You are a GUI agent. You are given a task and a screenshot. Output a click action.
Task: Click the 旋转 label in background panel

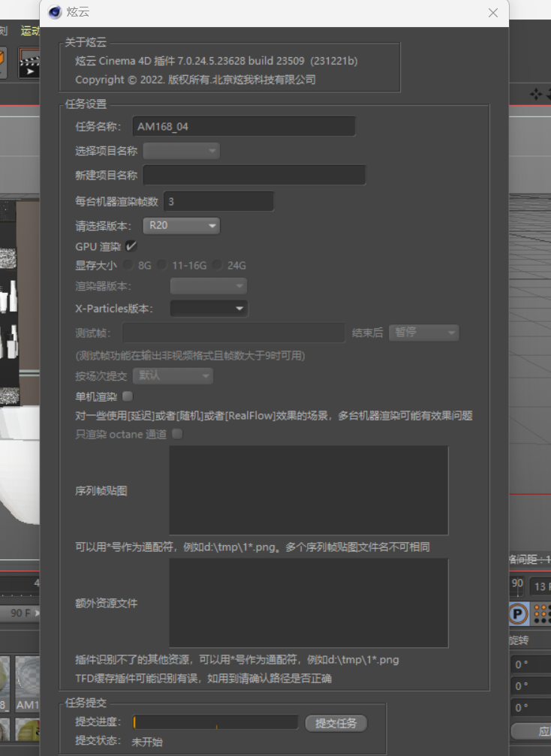click(519, 640)
